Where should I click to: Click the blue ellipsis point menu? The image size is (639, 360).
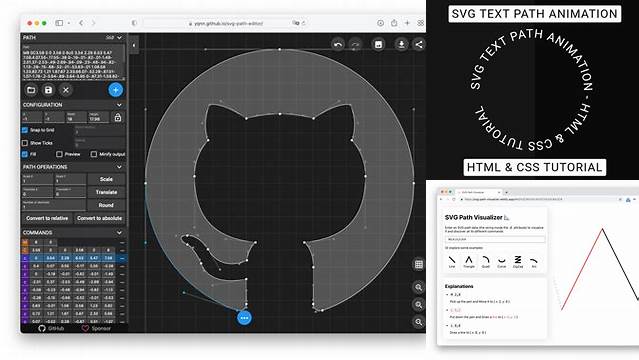(244, 318)
